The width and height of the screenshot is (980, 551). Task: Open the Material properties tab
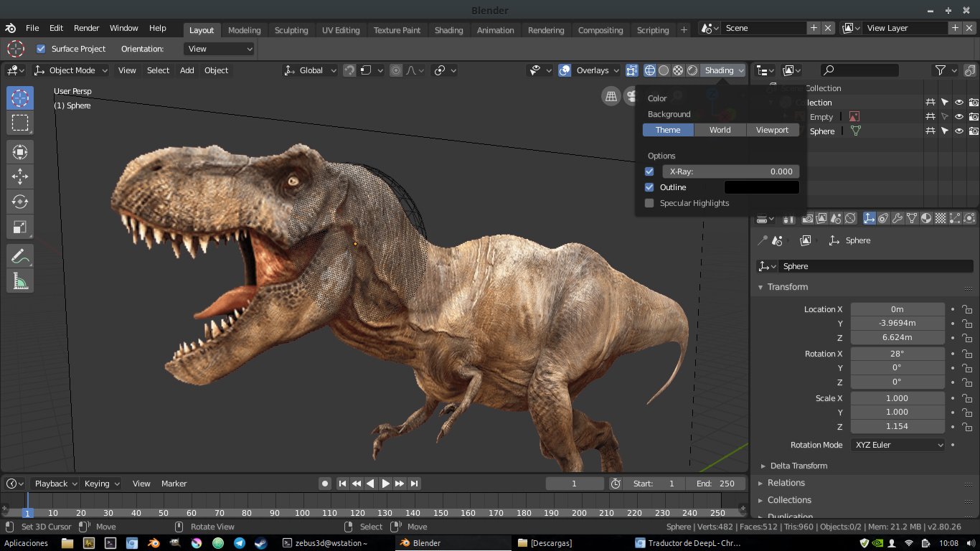click(x=926, y=218)
